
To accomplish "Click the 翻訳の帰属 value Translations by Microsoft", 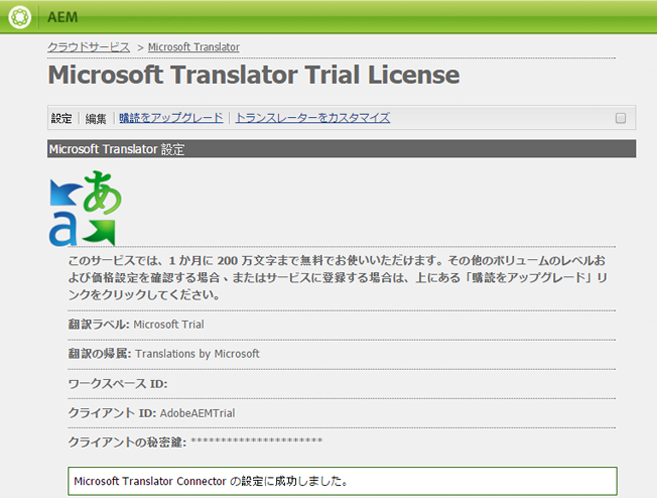I will coord(197,354).
